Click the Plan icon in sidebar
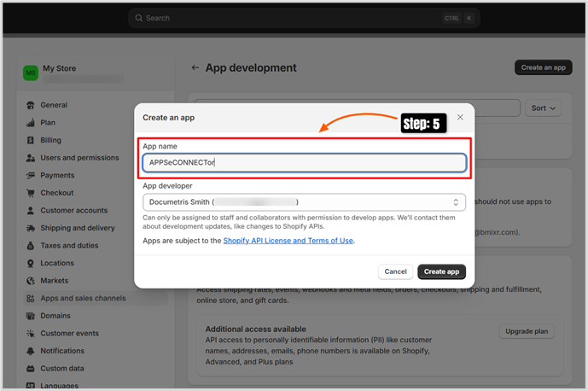The image size is (588, 391). click(31, 123)
